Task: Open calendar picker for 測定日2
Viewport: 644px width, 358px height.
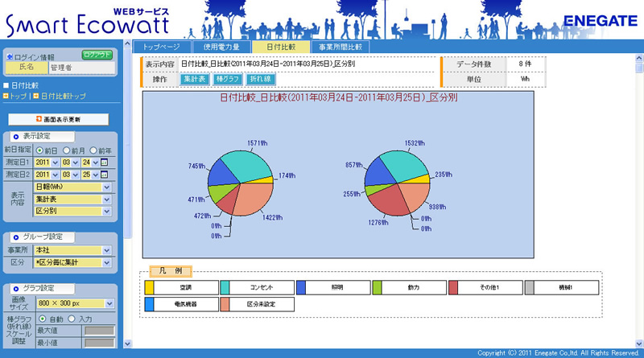Action: (105, 175)
